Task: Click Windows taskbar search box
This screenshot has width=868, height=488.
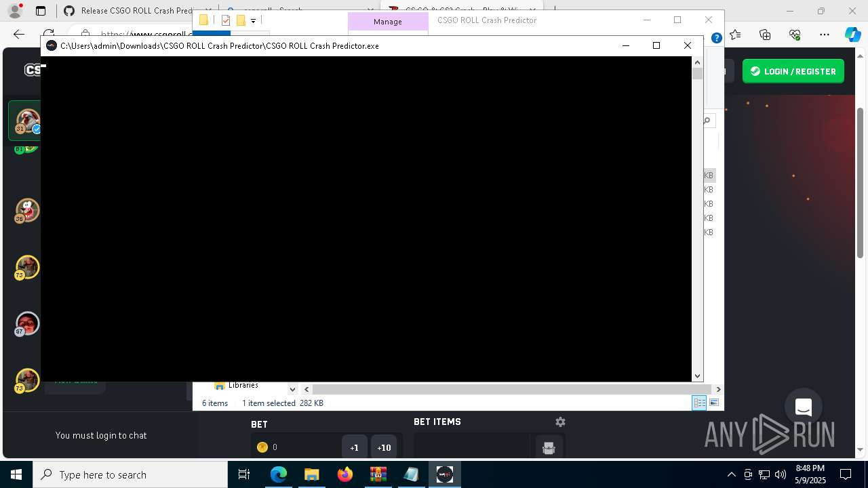Action: pos(130,474)
